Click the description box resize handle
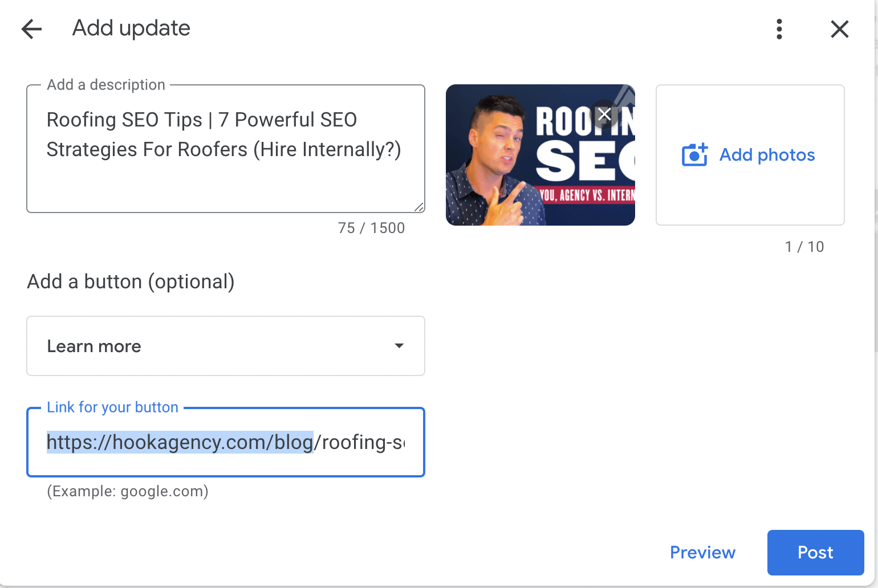The width and height of the screenshot is (878, 588). point(419,207)
